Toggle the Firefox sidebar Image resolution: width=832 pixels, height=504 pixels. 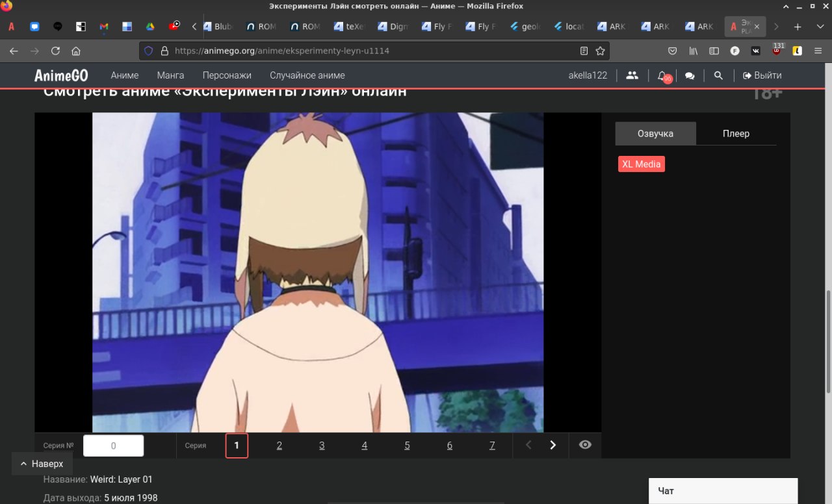714,51
